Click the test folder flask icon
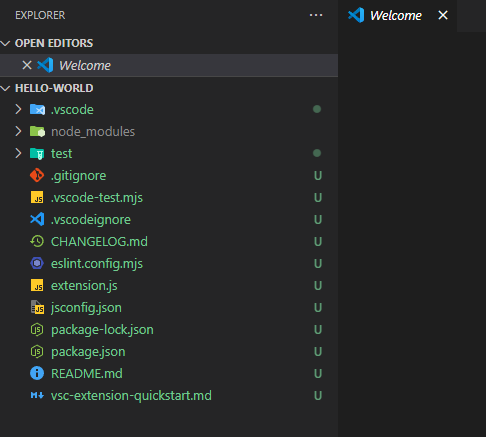Screen dimensions: 486x437 (x=37, y=154)
